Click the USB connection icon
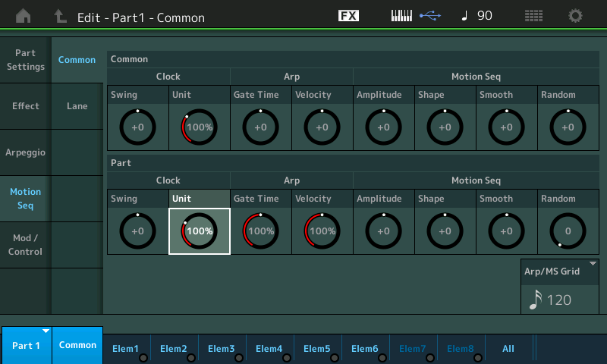The height and width of the screenshot is (364, 607). 430,16
